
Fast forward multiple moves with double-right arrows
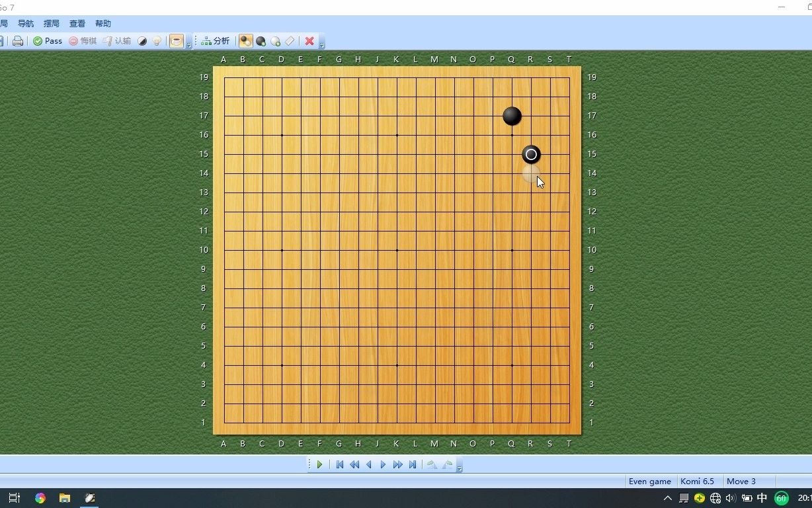pos(397,465)
